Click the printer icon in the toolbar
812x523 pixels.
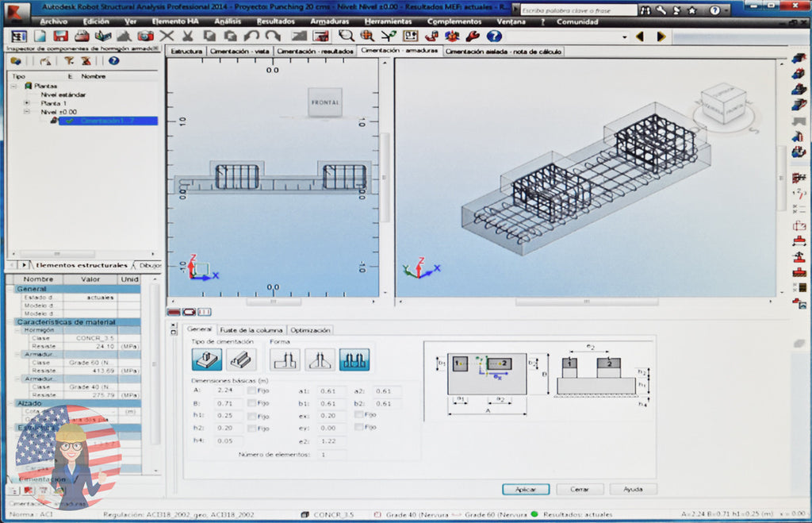tap(81, 36)
